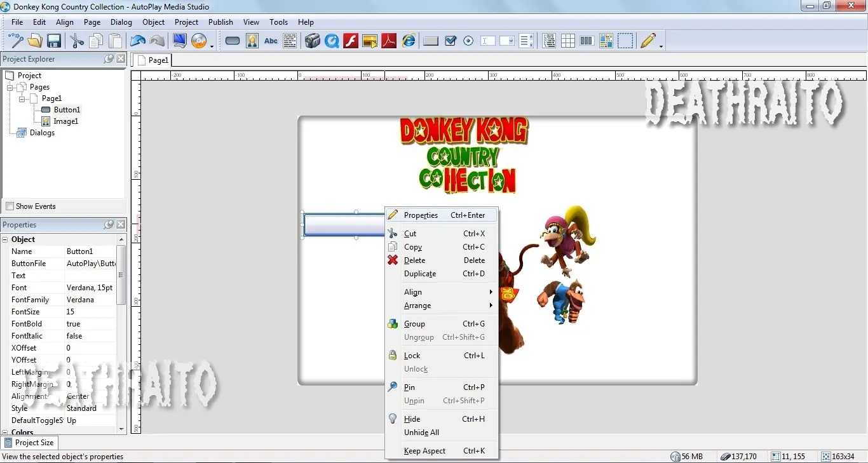This screenshot has width=868, height=463.
Task: Collapse the Colors properties category
Action: [6, 433]
